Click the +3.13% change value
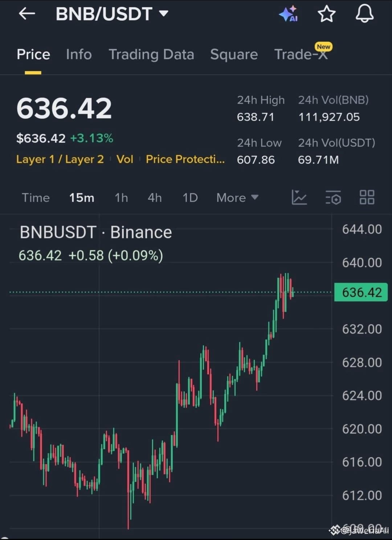 (91, 138)
